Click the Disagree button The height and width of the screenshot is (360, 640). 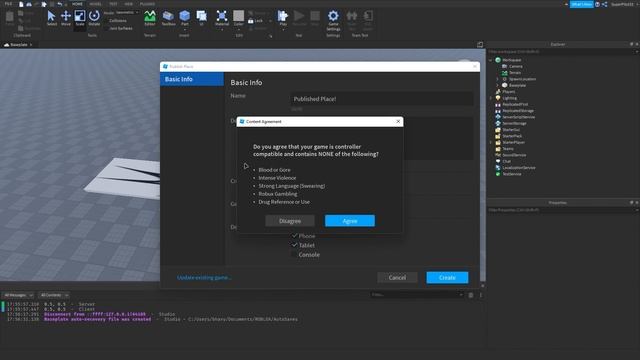coord(290,221)
